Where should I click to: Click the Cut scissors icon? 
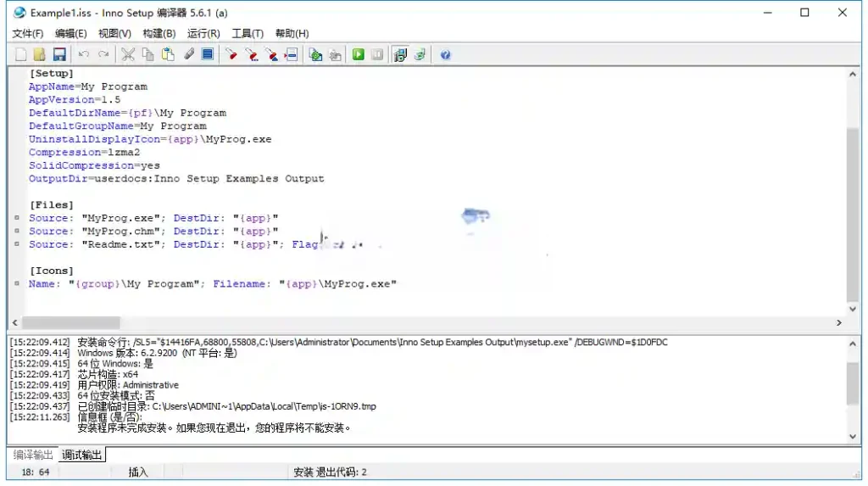[128, 54]
